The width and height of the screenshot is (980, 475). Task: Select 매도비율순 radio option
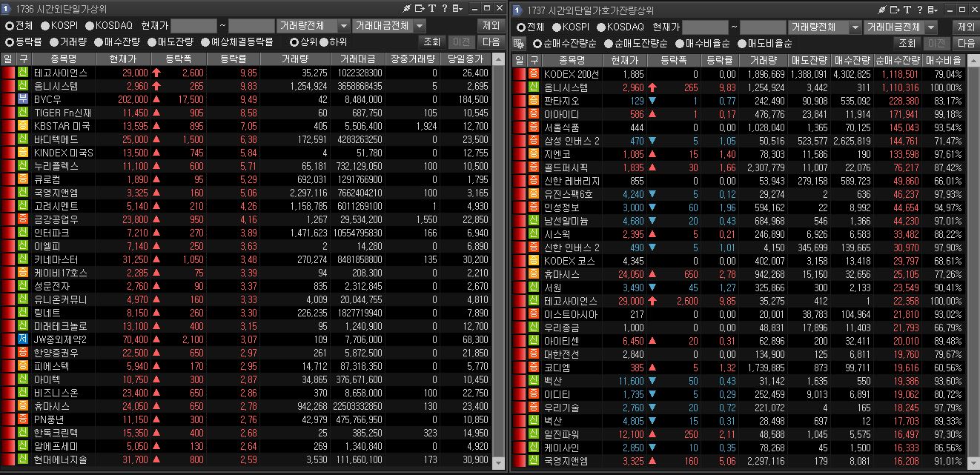pos(742,44)
